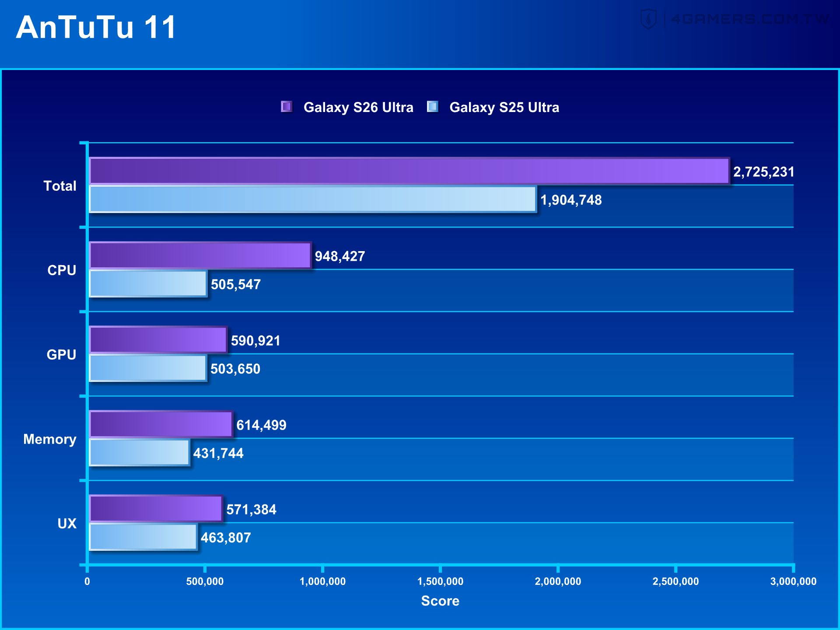Click the GPU axis label

(61, 355)
